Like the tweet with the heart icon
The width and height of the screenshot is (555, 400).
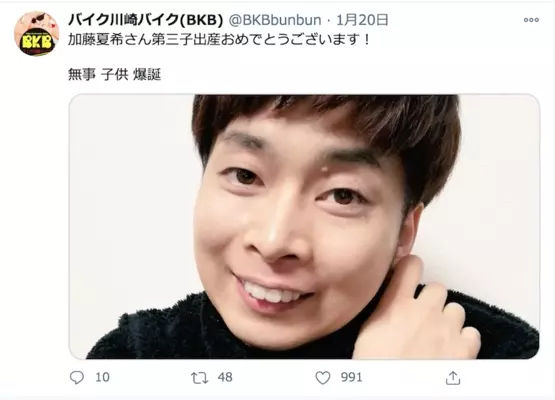click(x=323, y=378)
